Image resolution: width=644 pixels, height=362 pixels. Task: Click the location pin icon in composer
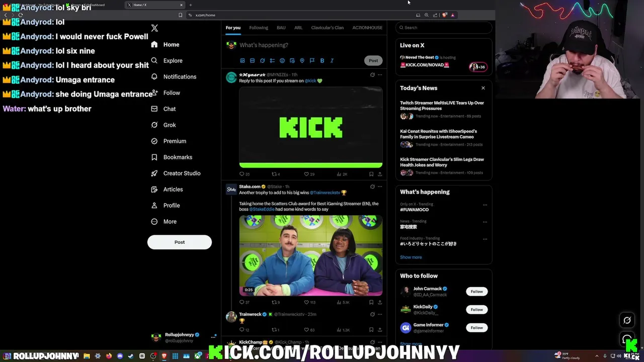click(x=302, y=61)
